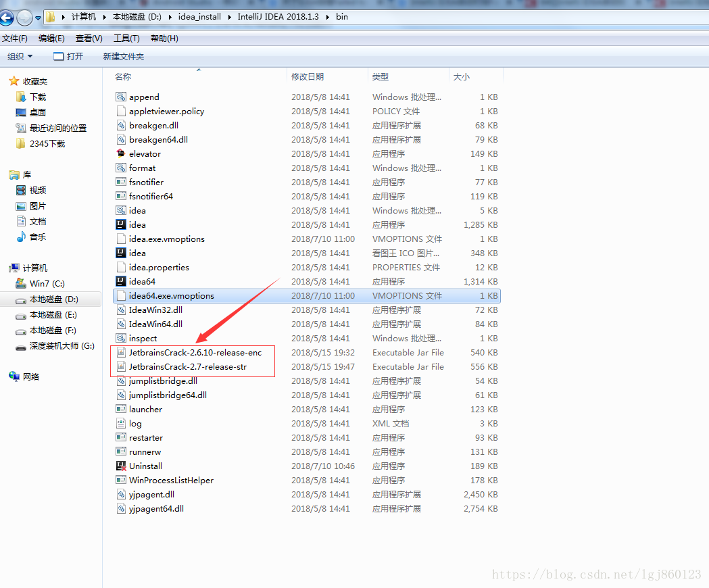Open the recent locations dropdown arrow
This screenshot has width=709, height=588.
pos(38,18)
